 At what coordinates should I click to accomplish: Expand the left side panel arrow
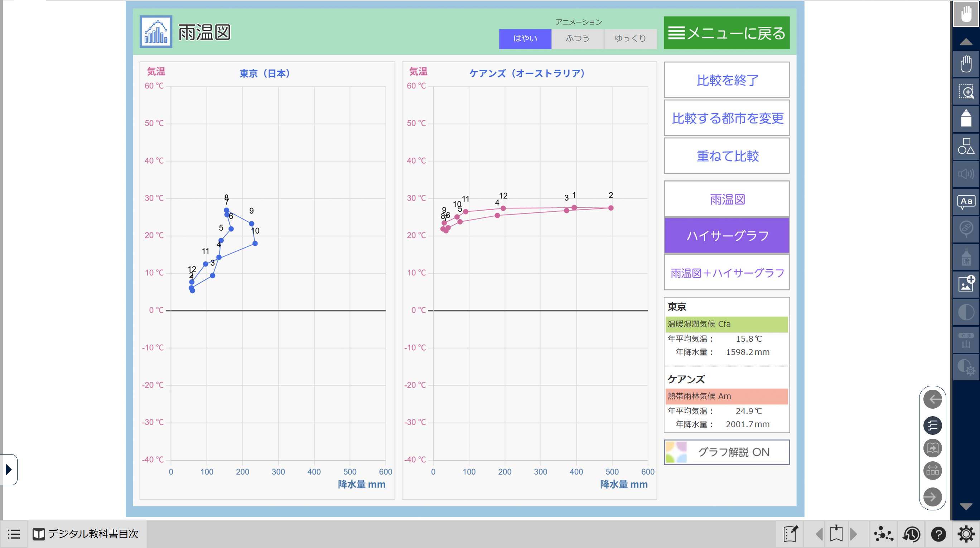[8, 469]
